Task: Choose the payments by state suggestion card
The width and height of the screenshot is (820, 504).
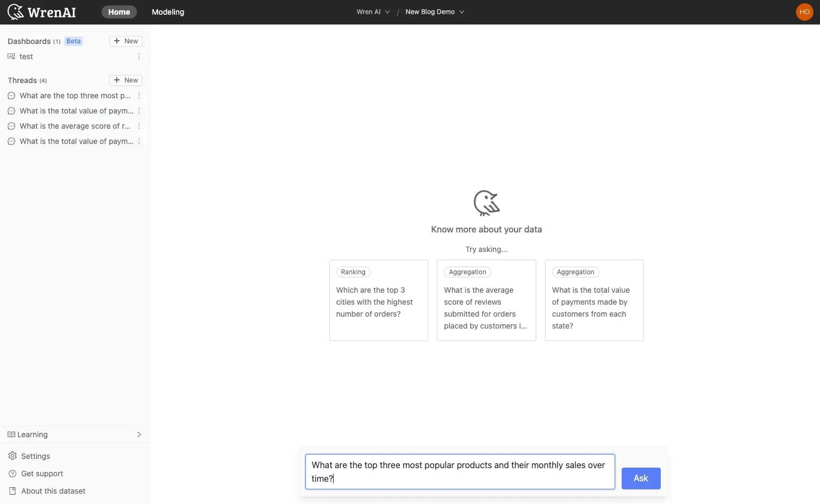Action: tap(594, 300)
